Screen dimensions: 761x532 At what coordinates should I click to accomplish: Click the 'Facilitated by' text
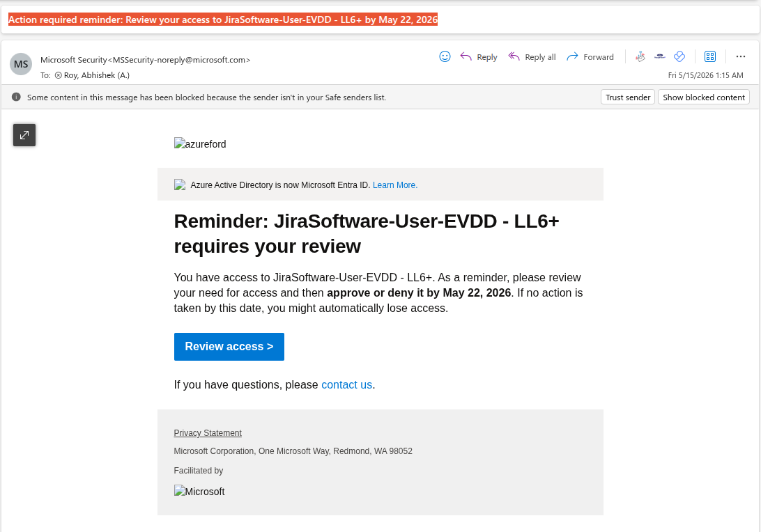click(199, 471)
